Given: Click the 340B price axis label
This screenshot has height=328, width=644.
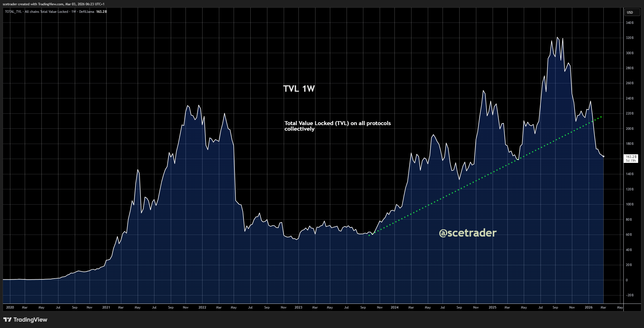Looking at the screenshot, I should 630,23.
